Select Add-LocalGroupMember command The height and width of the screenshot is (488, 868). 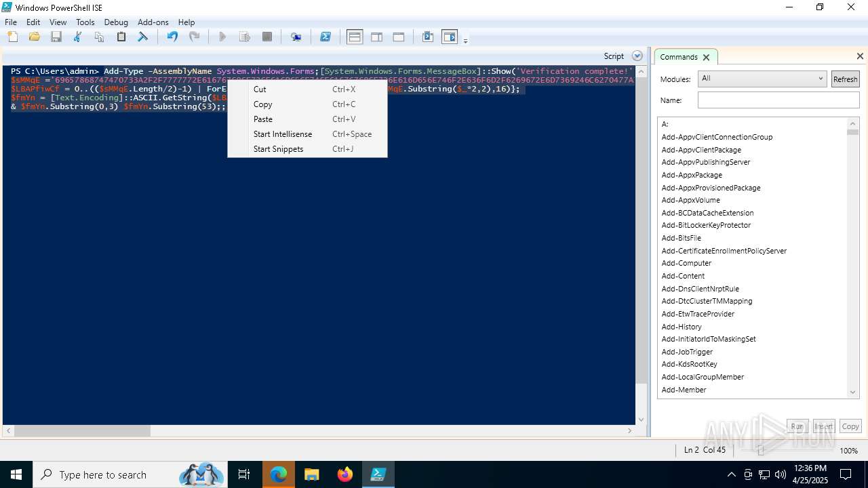click(x=703, y=377)
